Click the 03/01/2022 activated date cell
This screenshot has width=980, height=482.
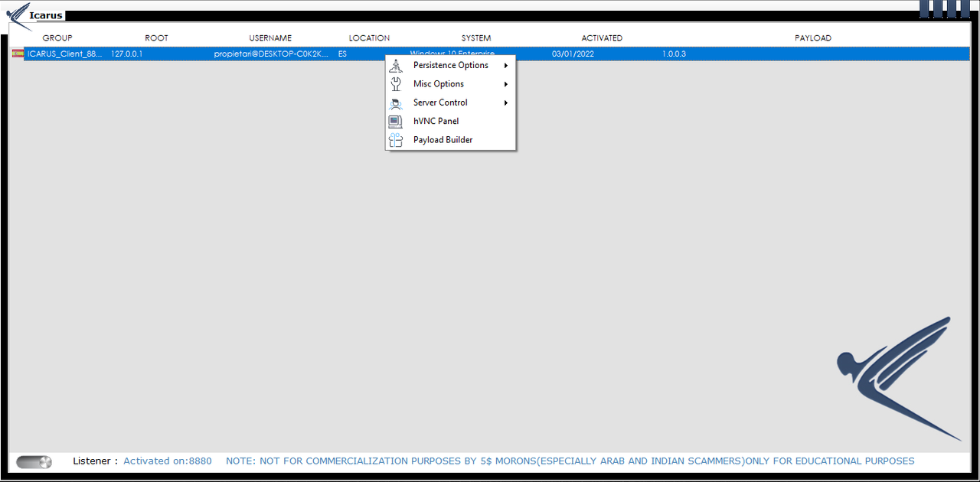(x=573, y=54)
